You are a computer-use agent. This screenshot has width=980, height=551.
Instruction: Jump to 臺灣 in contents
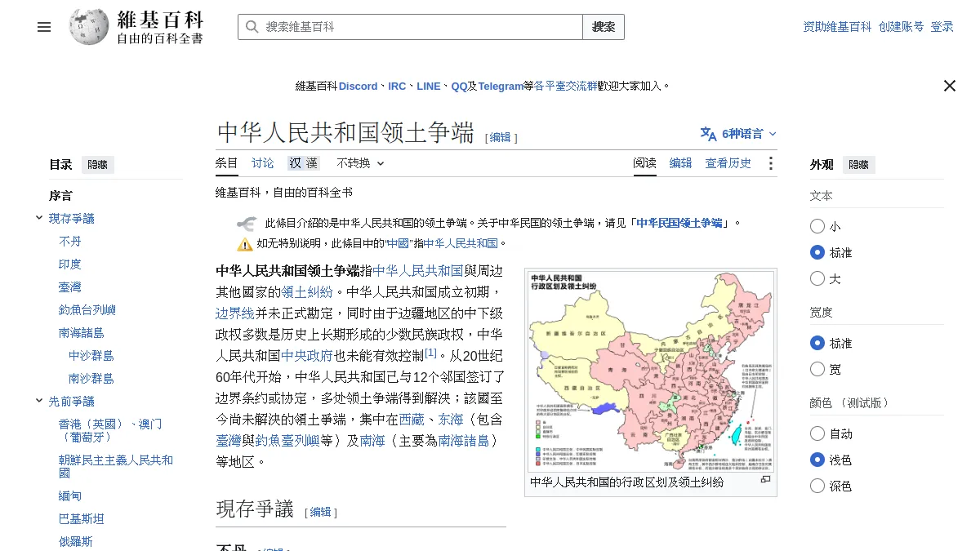tap(70, 287)
